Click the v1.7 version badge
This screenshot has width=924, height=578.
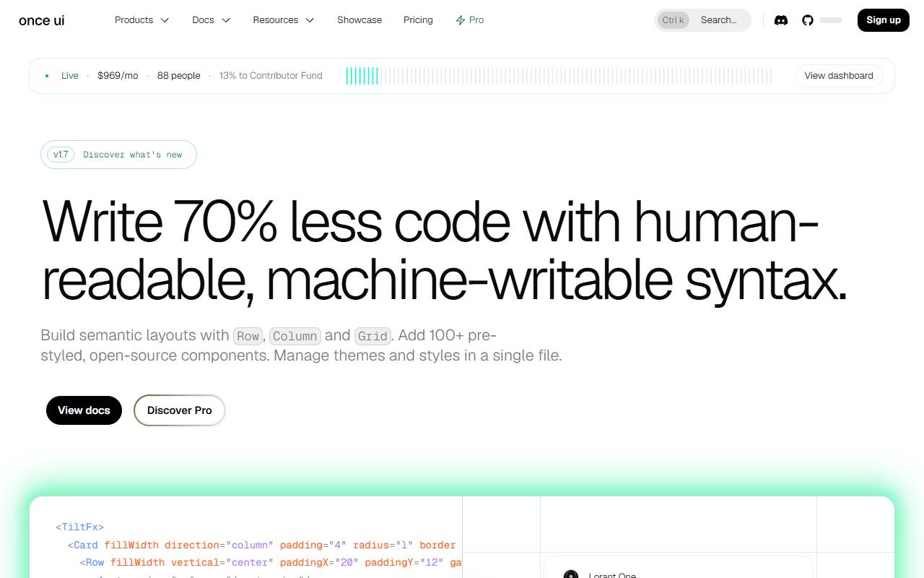pos(61,155)
